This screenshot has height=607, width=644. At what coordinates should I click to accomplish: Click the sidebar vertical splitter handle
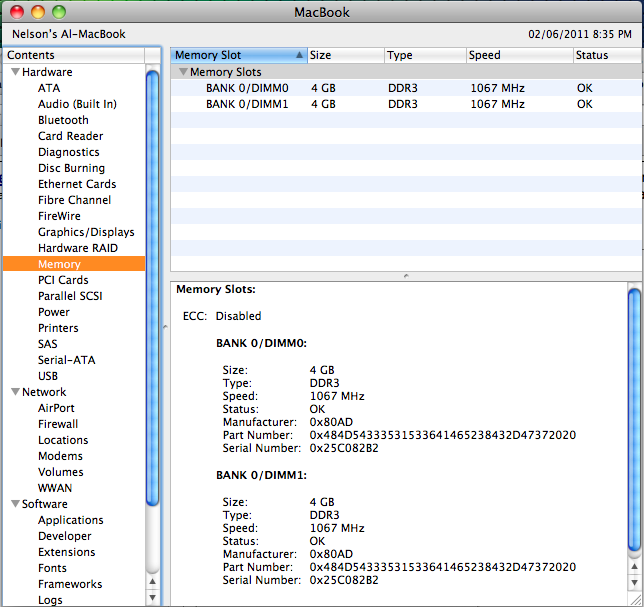click(x=165, y=327)
